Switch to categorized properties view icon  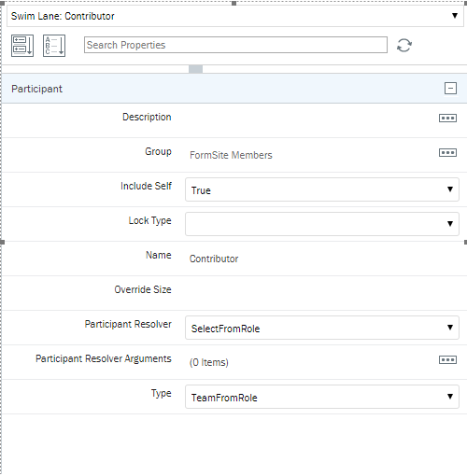point(22,46)
